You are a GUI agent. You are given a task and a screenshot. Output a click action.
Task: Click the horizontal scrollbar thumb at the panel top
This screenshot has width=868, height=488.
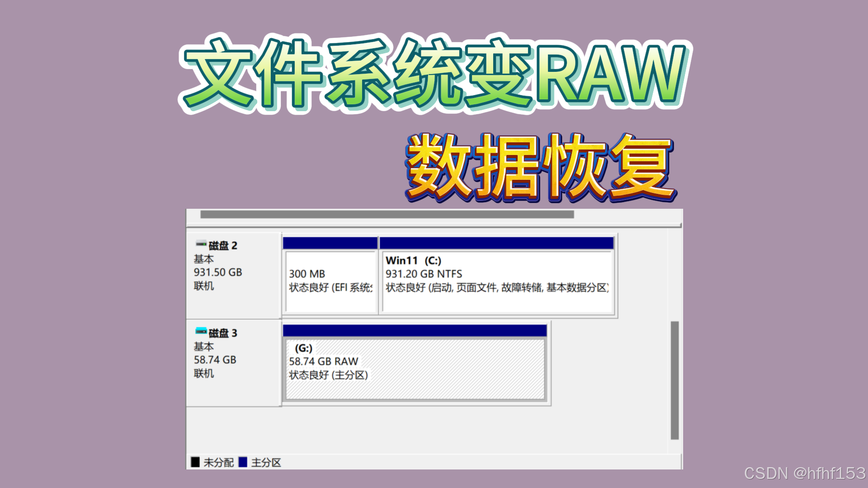coord(387,214)
